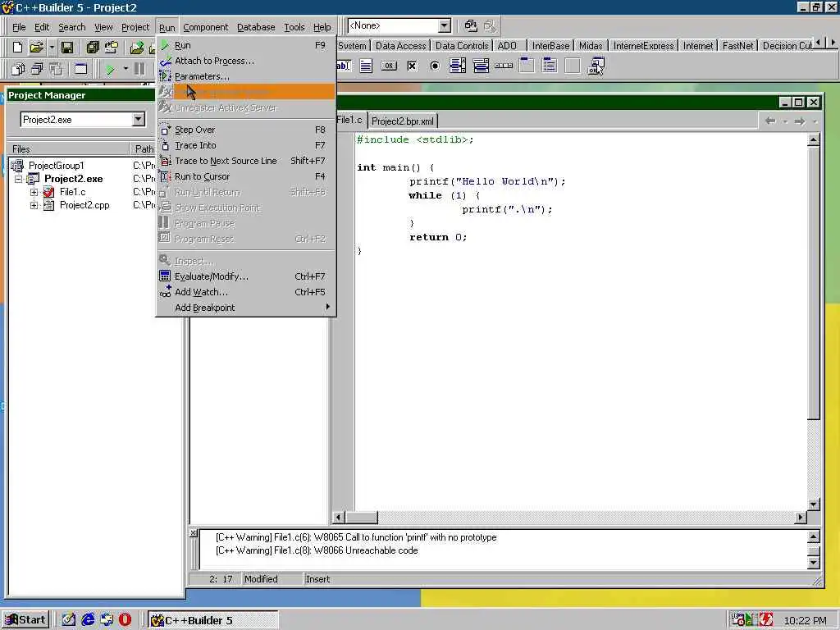Viewport: 840px width, 630px height.
Task: Select the Edit component in the palette
Action: point(344,66)
